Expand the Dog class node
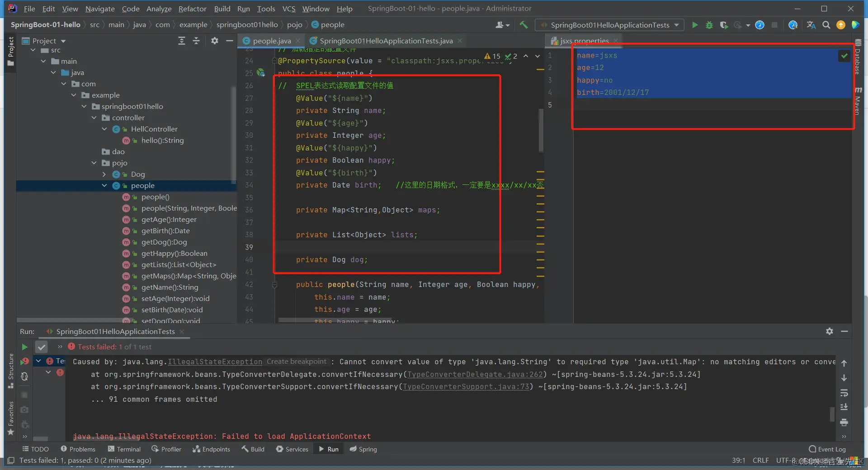The height and width of the screenshot is (470, 868). 104,174
